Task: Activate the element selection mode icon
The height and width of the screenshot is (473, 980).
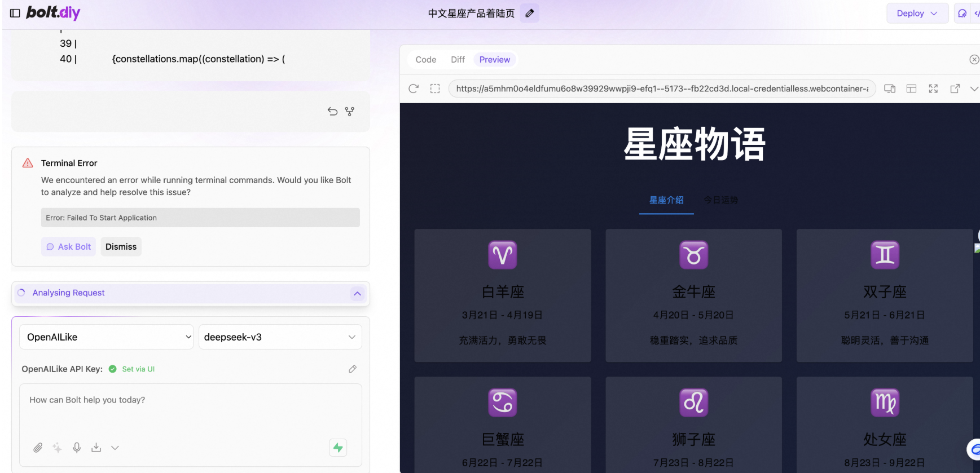Action: (435, 89)
